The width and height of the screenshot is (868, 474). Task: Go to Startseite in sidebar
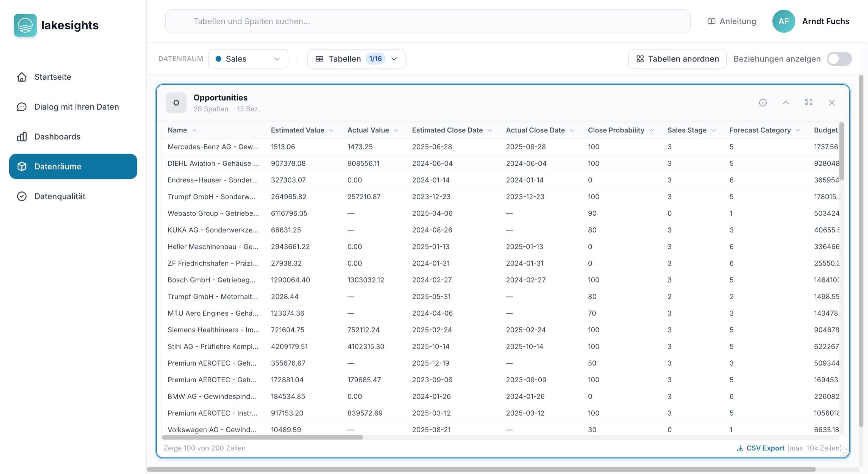[x=53, y=77]
